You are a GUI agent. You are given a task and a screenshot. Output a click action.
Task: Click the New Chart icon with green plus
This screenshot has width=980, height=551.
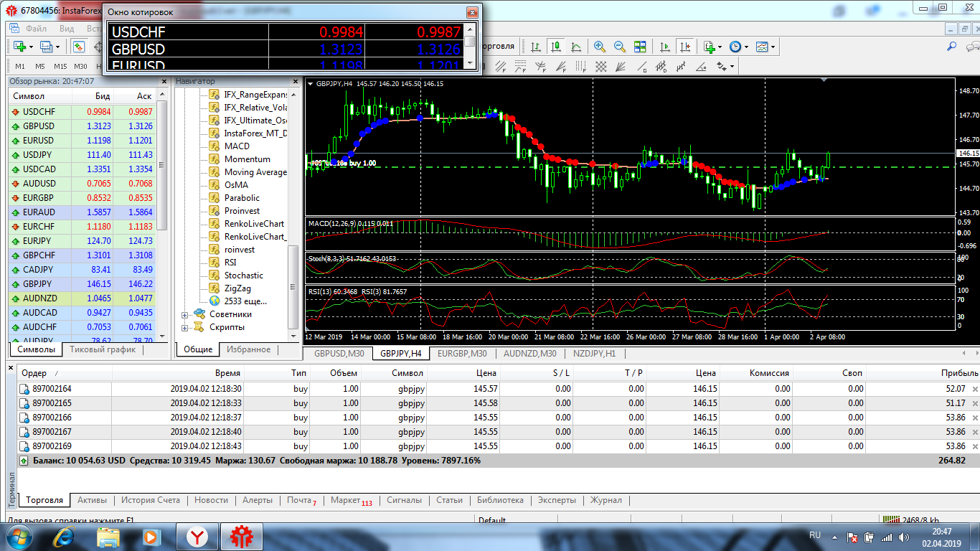(19, 47)
